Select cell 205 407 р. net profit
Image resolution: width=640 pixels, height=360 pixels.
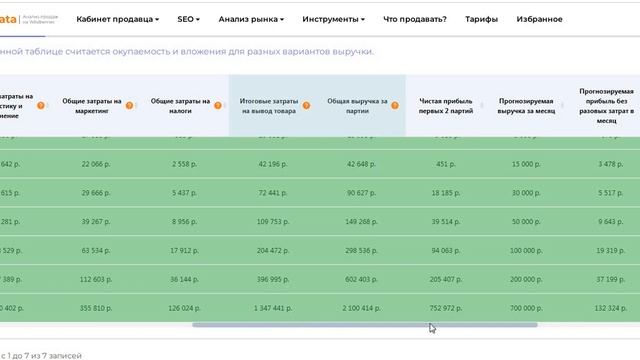pyautogui.click(x=446, y=280)
